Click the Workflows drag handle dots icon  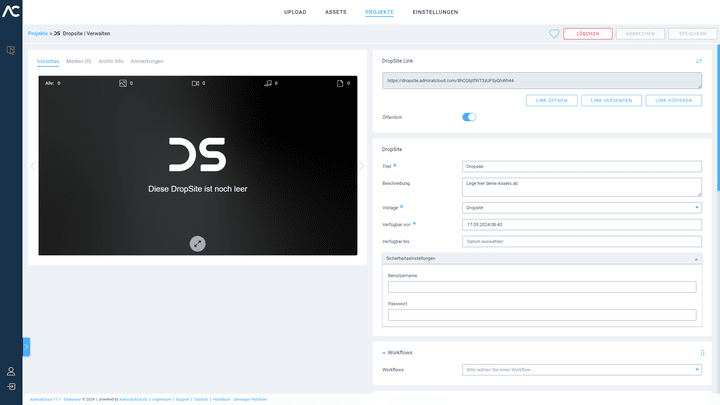(x=702, y=353)
